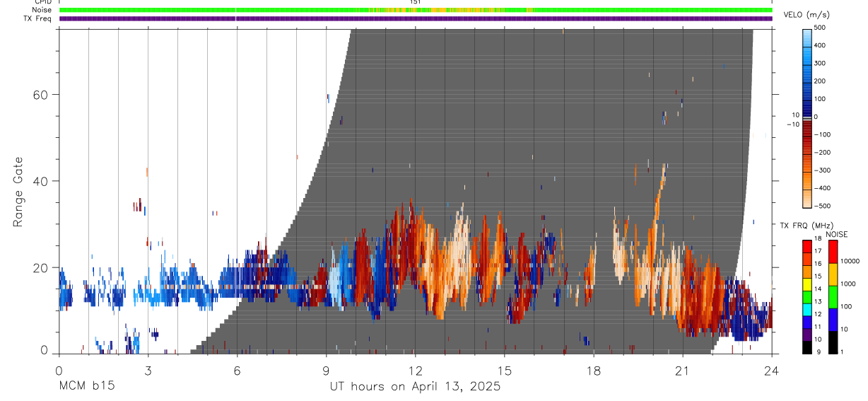
Task: Click the 12 tick on UT hours axis
Action: [416, 370]
